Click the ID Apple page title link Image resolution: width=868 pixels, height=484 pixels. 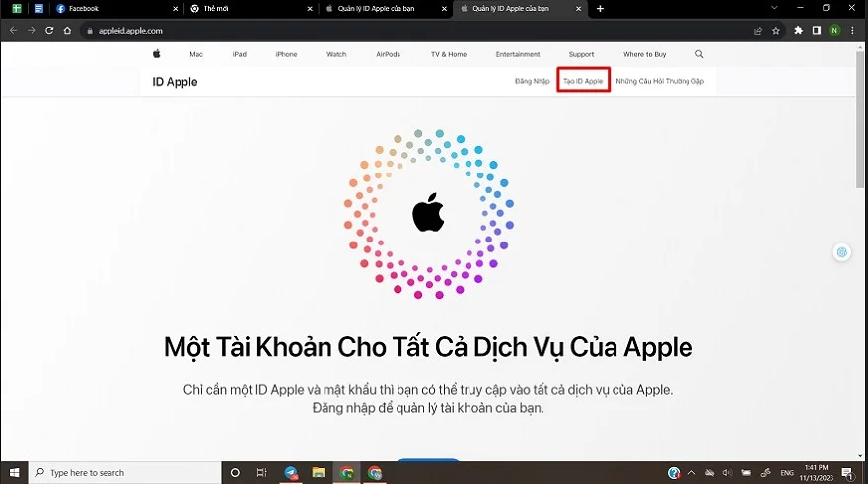point(175,81)
